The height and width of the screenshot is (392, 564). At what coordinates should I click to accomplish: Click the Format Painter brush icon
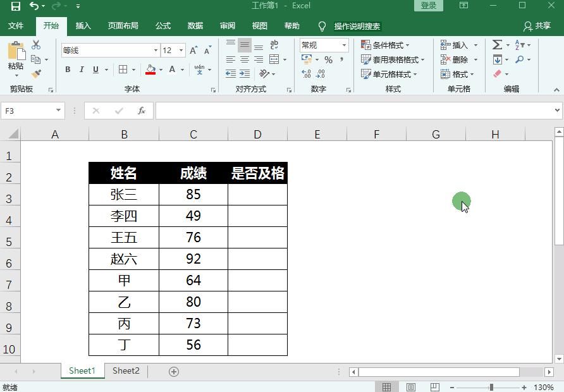36,74
